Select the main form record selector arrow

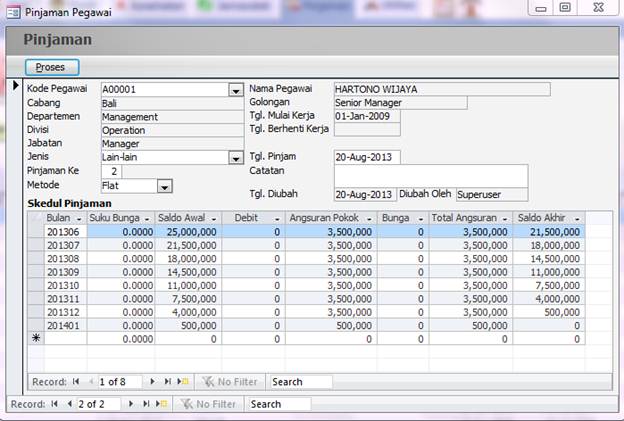pyautogui.click(x=16, y=85)
